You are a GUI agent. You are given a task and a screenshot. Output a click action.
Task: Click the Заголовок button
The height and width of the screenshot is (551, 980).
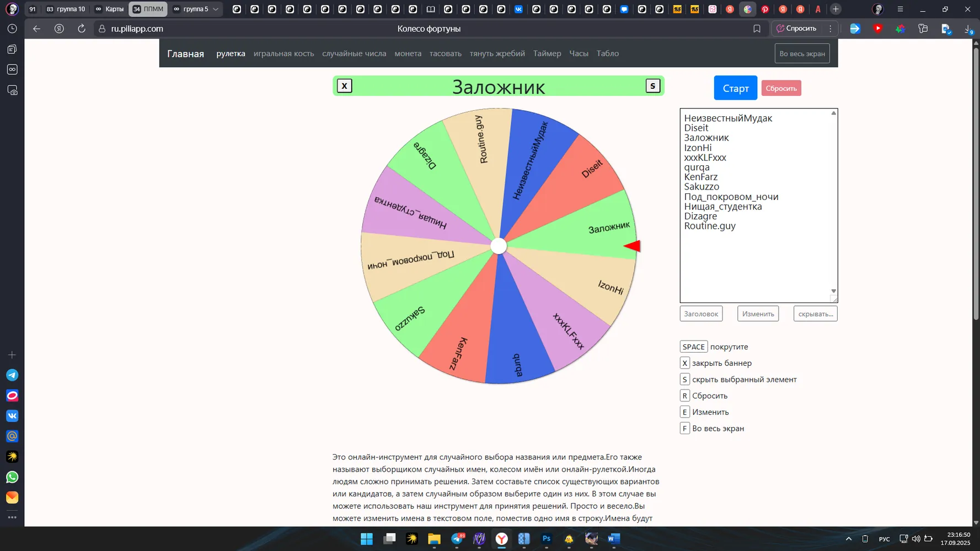(701, 314)
